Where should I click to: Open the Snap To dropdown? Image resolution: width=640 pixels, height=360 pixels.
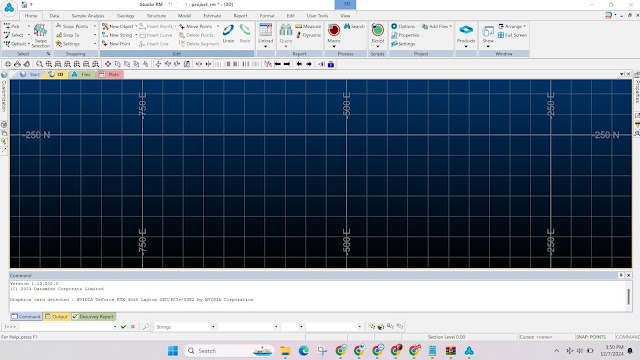pos(95,35)
